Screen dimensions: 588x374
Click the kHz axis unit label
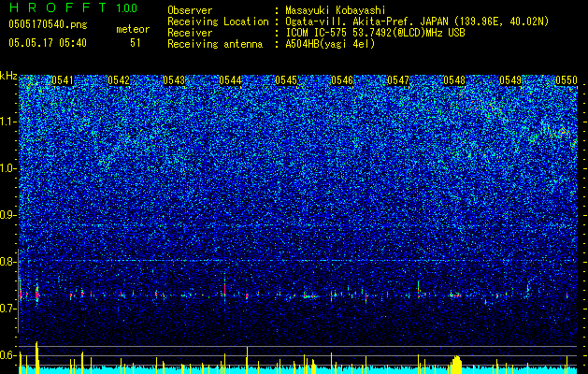(8, 76)
